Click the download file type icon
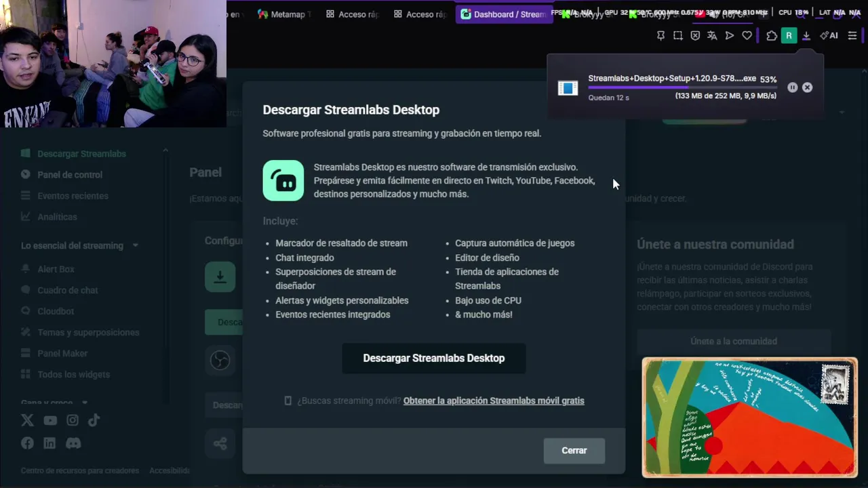The width and height of the screenshot is (868, 488). [x=568, y=88]
